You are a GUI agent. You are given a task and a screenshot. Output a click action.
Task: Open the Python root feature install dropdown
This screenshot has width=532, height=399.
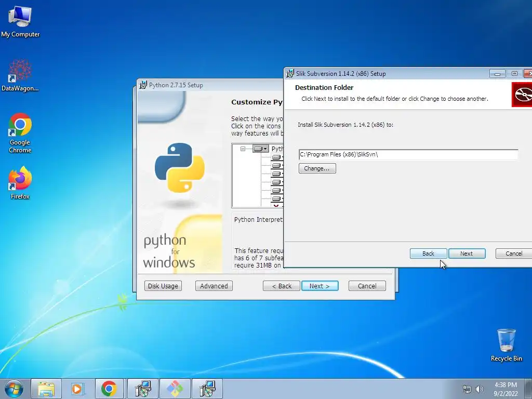tap(261, 149)
